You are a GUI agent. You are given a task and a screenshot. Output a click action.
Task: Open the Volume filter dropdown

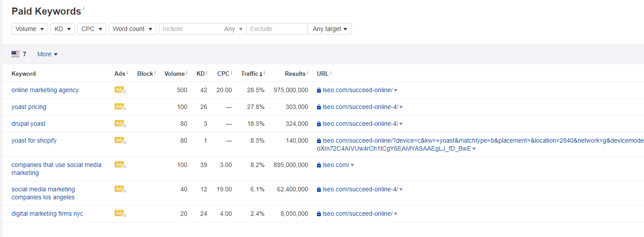(x=30, y=29)
